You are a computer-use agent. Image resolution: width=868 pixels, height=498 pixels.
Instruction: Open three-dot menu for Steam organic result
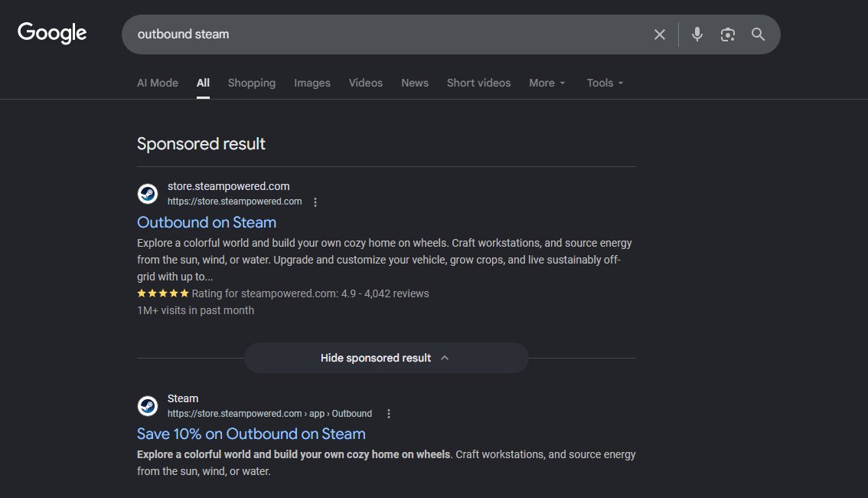pos(389,414)
